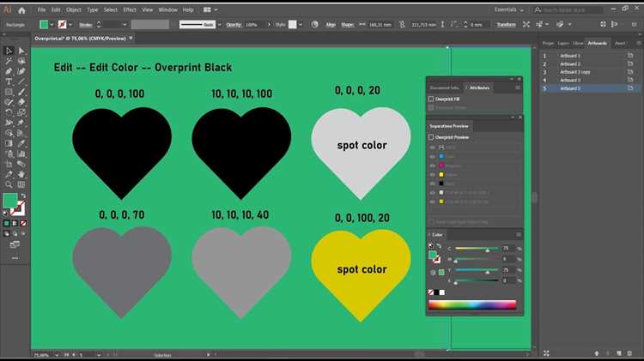644x361 pixels.
Task: Select the Eraser tool
Action: click(x=21, y=102)
